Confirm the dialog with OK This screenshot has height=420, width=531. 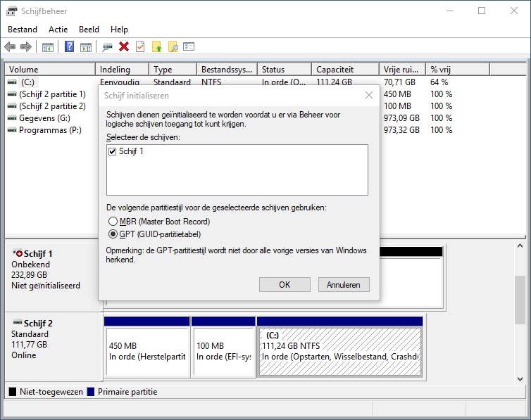tap(285, 285)
